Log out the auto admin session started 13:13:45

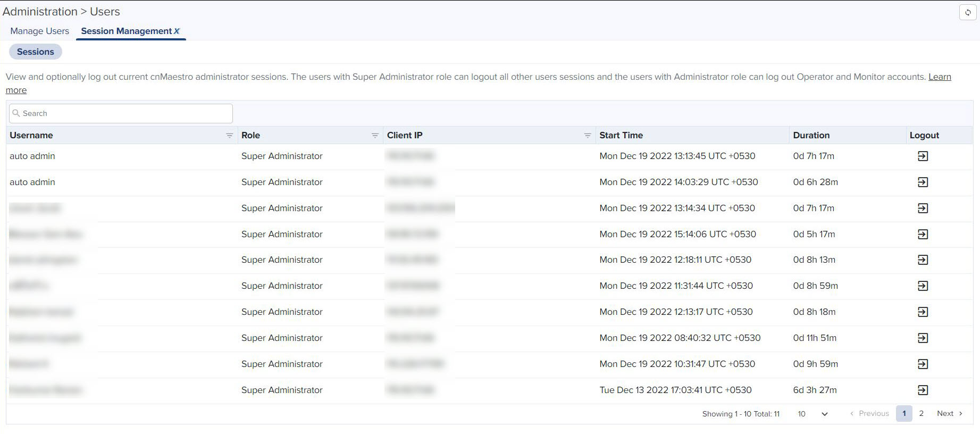coord(923,156)
